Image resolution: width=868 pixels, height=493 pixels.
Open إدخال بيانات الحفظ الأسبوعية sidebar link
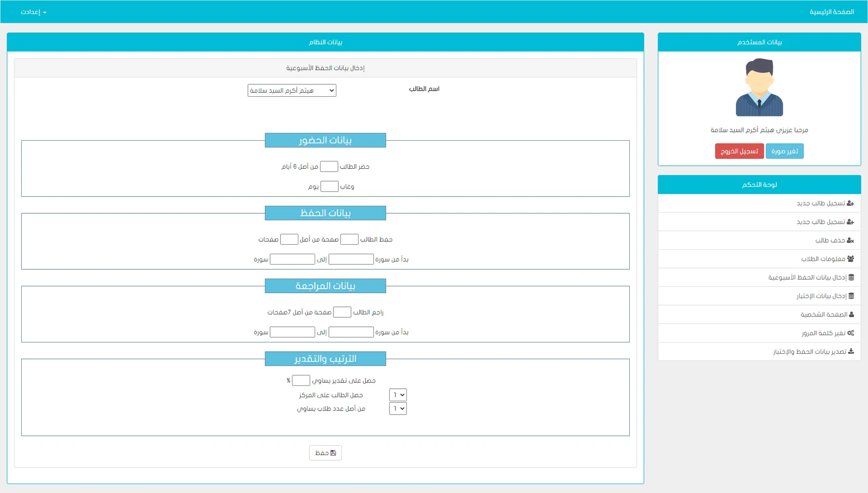tap(759, 277)
